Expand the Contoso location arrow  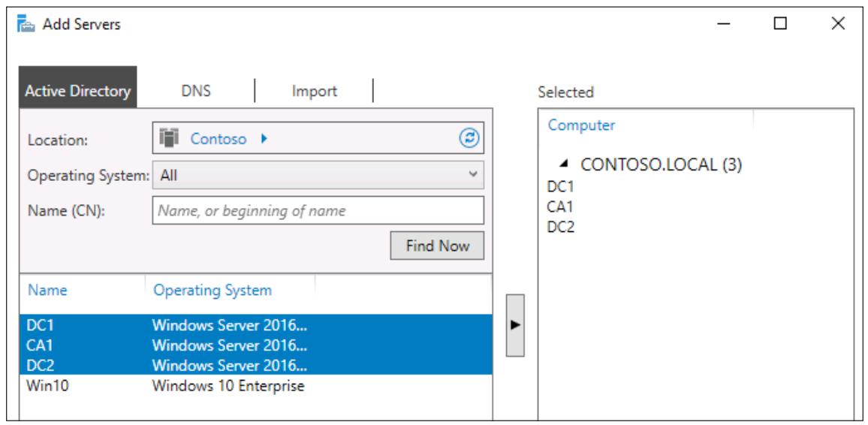(264, 138)
